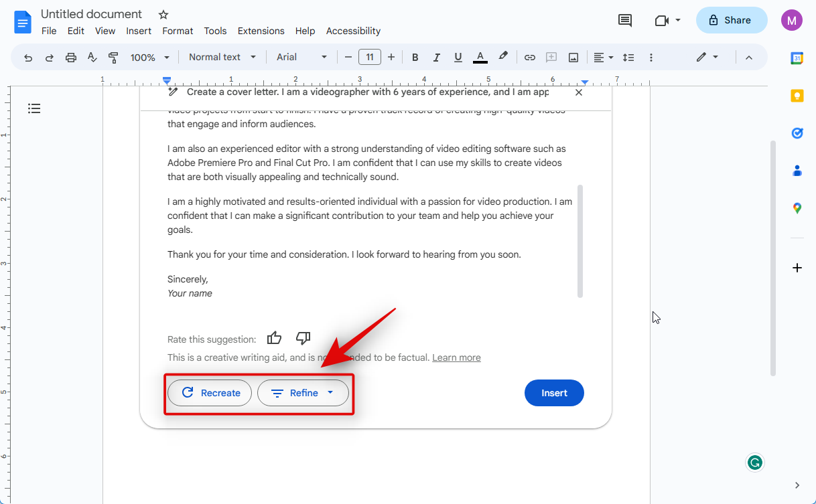Open the Tools menu
Image resolution: width=816 pixels, height=504 pixels.
tap(215, 31)
